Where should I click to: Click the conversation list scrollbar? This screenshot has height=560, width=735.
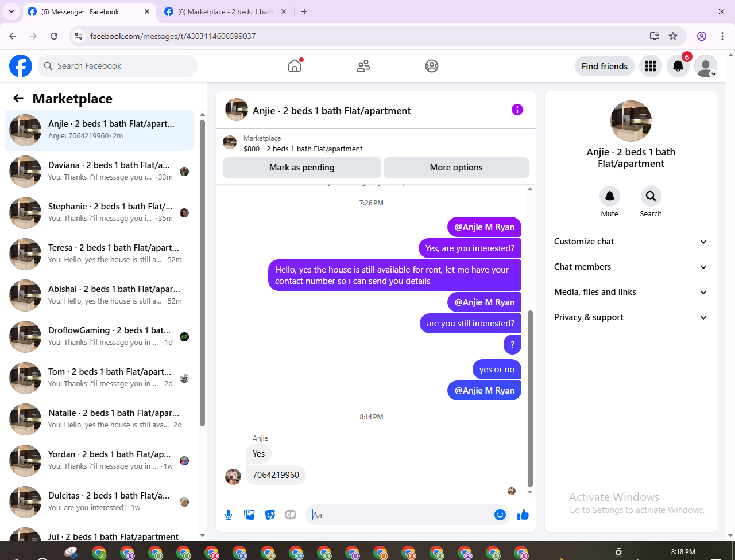[202, 273]
